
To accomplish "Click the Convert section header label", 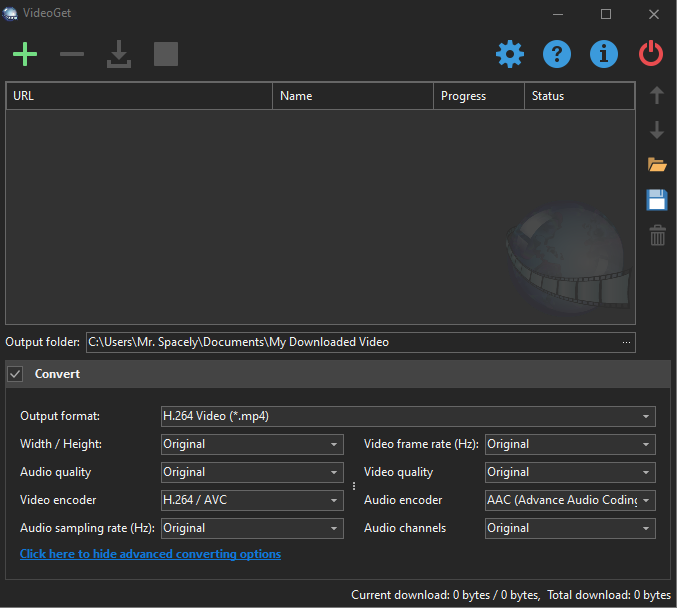I will (x=57, y=374).
